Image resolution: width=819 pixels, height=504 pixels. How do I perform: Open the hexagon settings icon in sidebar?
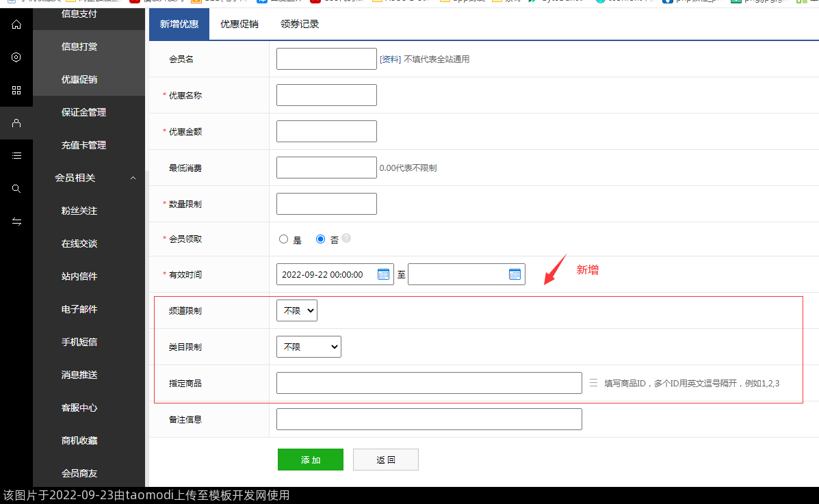(16, 57)
